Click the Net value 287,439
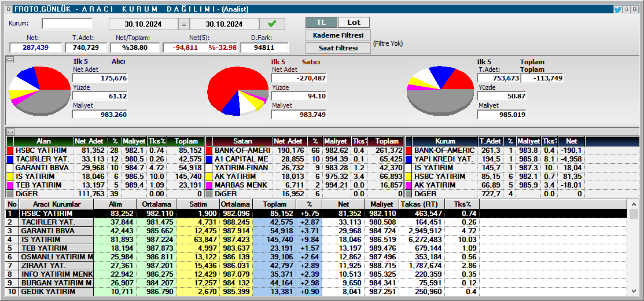The width and height of the screenshot is (644, 301). pyautogui.click(x=36, y=47)
